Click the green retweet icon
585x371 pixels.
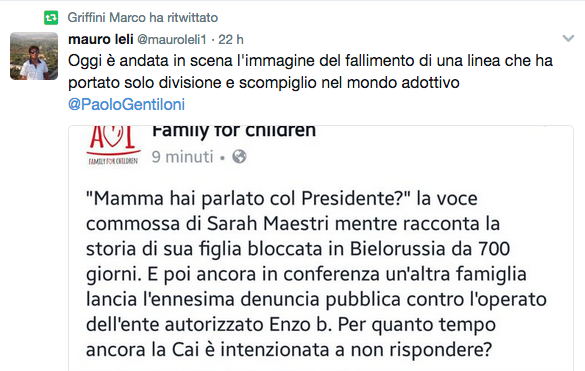click(51, 18)
